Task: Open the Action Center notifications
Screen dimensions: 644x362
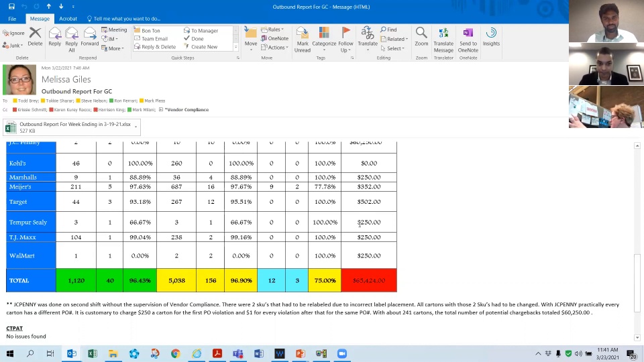Action: click(x=631, y=353)
